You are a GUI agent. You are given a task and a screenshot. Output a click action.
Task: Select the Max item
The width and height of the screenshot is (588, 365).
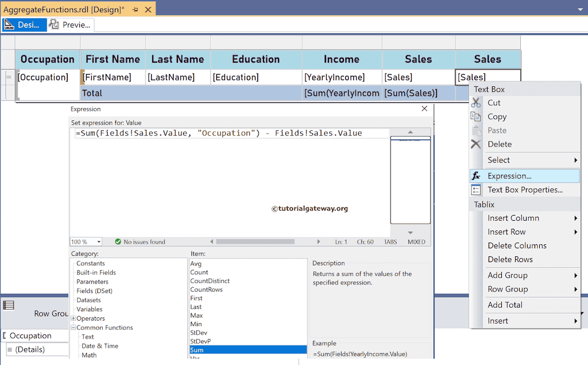(196, 316)
